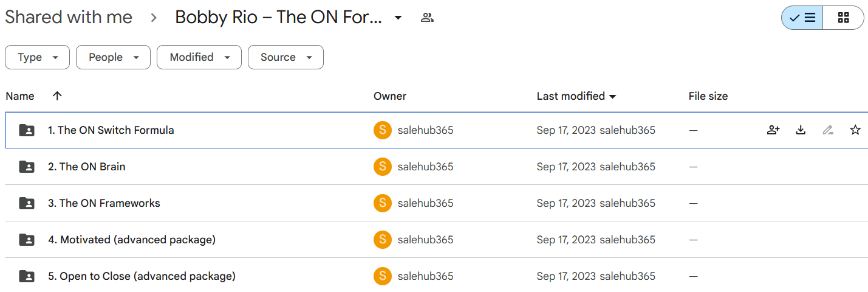This screenshot has height=292, width=868.
Task: Switch to list layout view
Action: point(802,18)
